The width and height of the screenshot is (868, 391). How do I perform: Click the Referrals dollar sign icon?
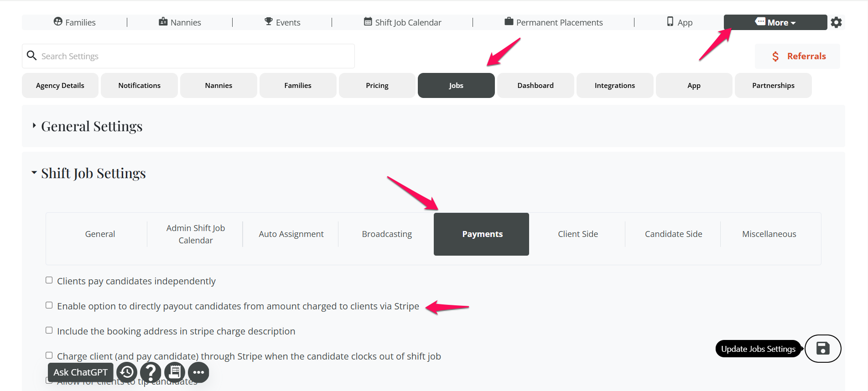[x=775, y=57]
